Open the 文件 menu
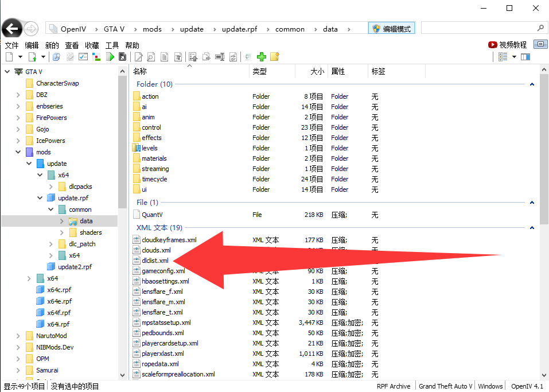The width and height of the screenshot is (549, 392). 11,45
